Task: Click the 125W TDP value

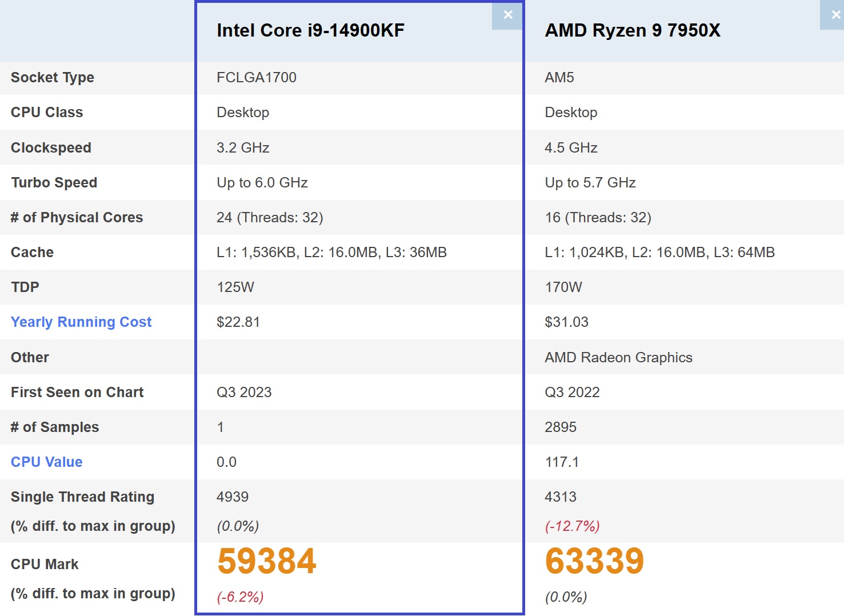Action: 235,287
